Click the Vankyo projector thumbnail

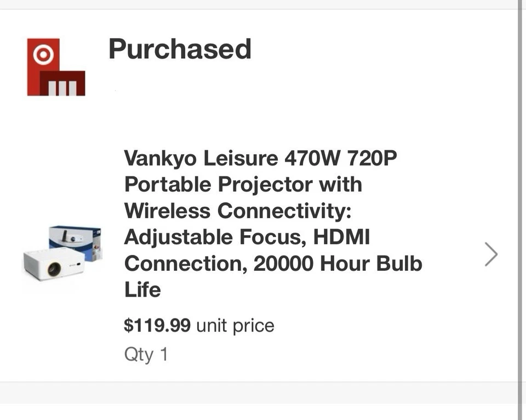pos(62,254)
